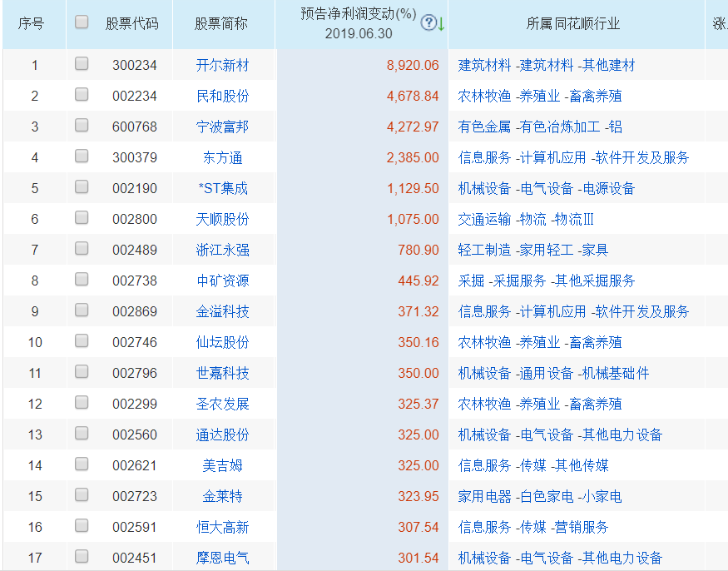Open the 东方通 stock page

coord(222,157)
